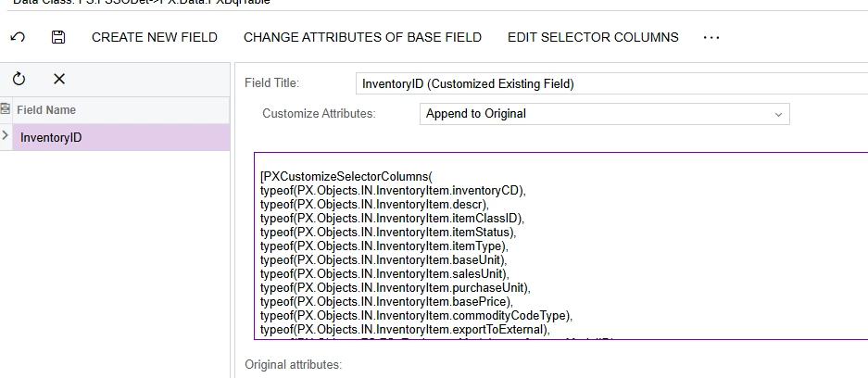The height and width of the screenshot is (378, 868).
Task: Open the three-dot more actions menu
Action: 711,37
